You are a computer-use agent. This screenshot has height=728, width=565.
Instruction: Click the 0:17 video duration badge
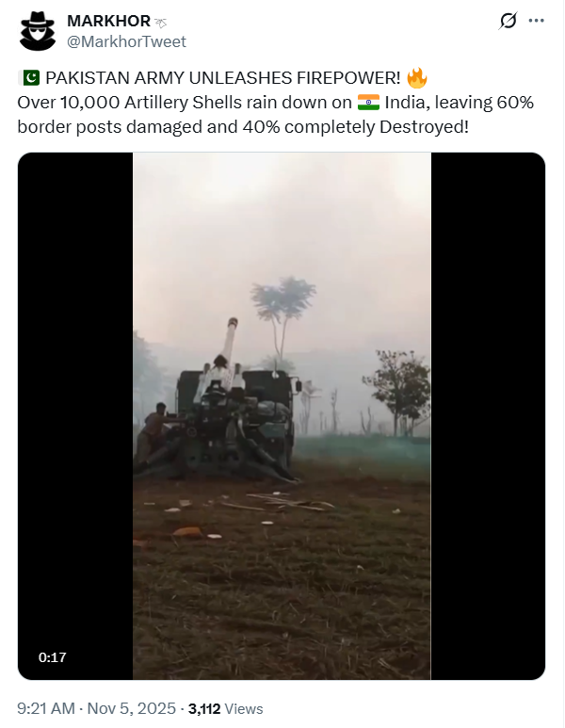pyautogui.click(x=52, y=657)
